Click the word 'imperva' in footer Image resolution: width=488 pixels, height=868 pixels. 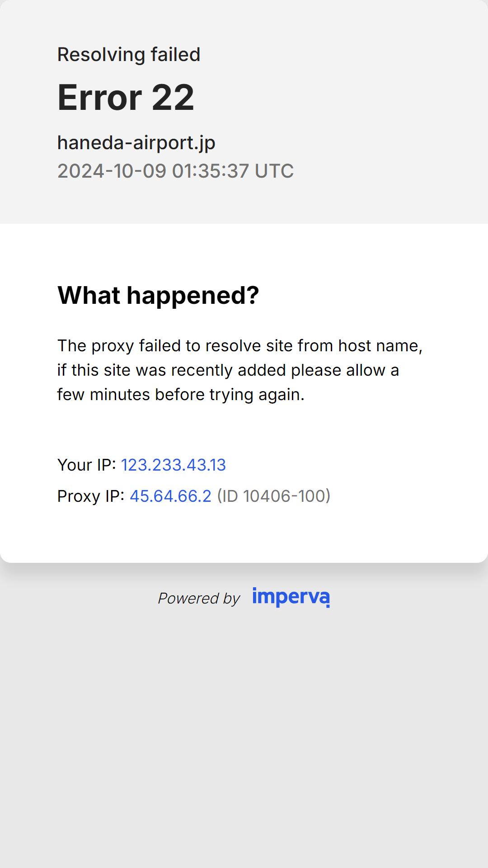click(x=291, y=597)
